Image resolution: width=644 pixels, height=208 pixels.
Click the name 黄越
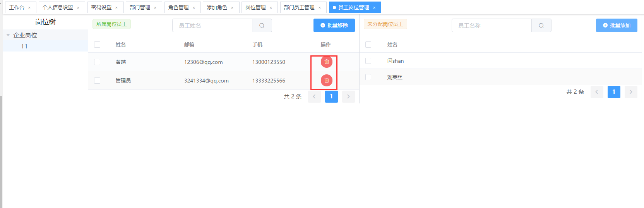[121, 62]
